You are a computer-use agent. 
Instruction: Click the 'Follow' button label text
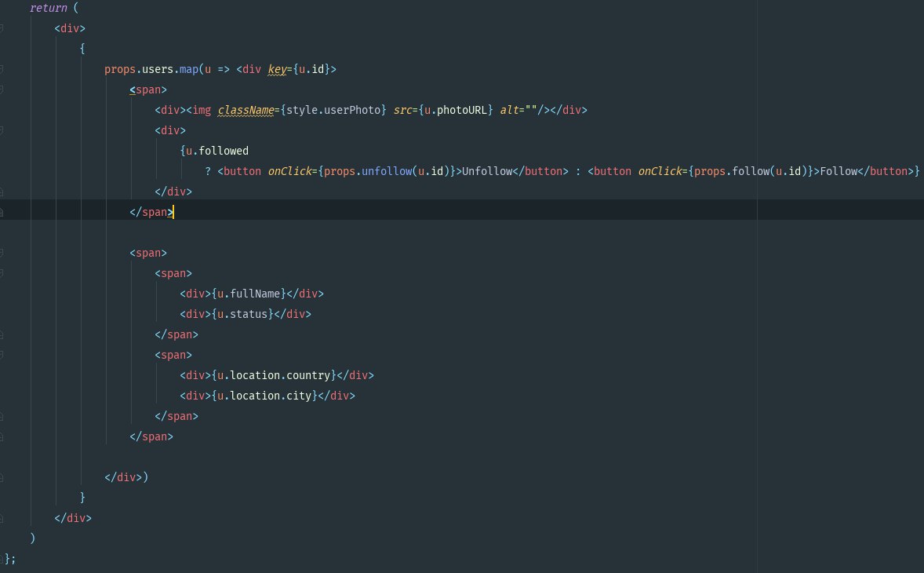839,172
